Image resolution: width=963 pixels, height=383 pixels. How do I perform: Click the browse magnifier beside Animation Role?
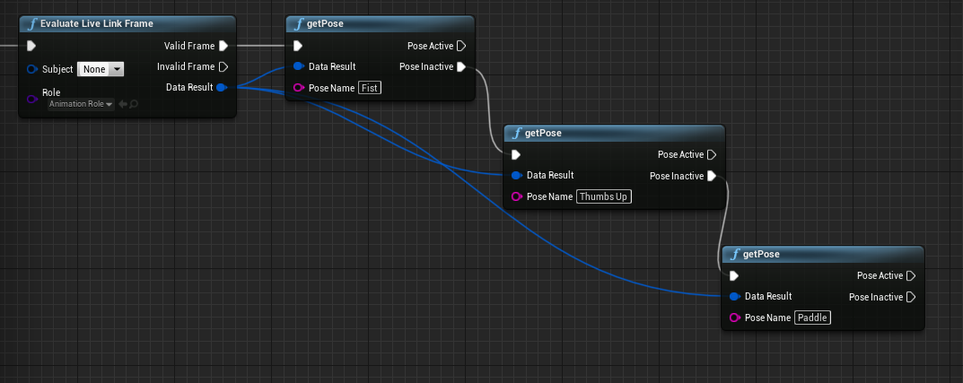tap(133, 104)
